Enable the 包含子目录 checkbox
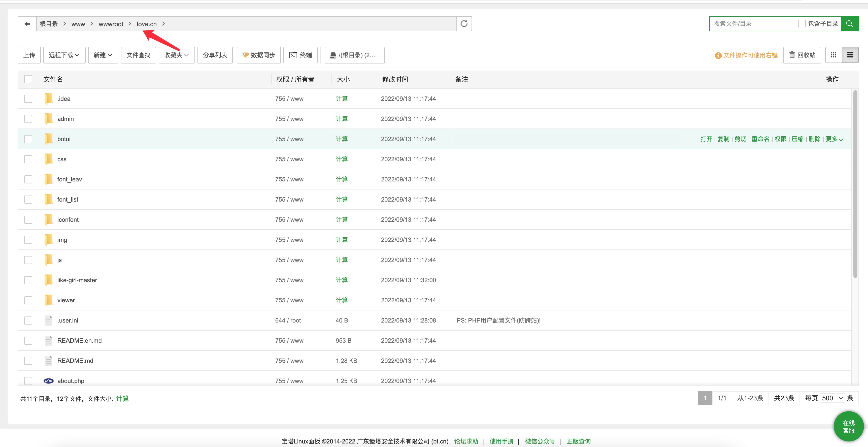Image resolution: width=868 pixels, height=447 pixels. 802,24
